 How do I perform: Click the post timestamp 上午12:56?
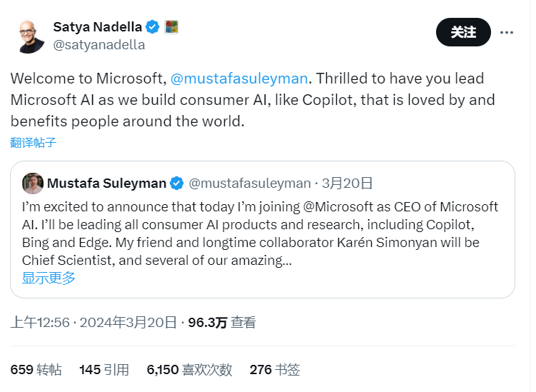(40, 323)
